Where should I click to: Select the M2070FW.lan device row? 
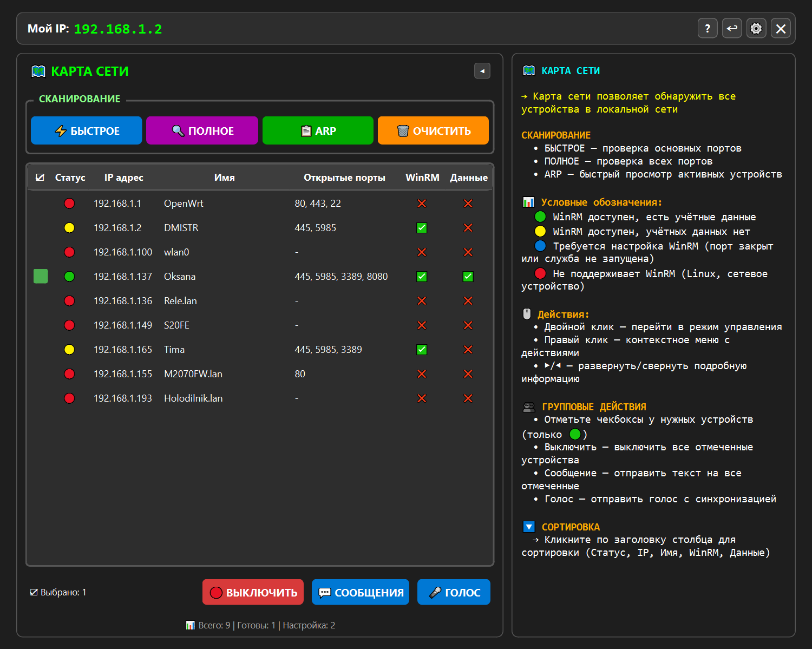pos(193,374)
